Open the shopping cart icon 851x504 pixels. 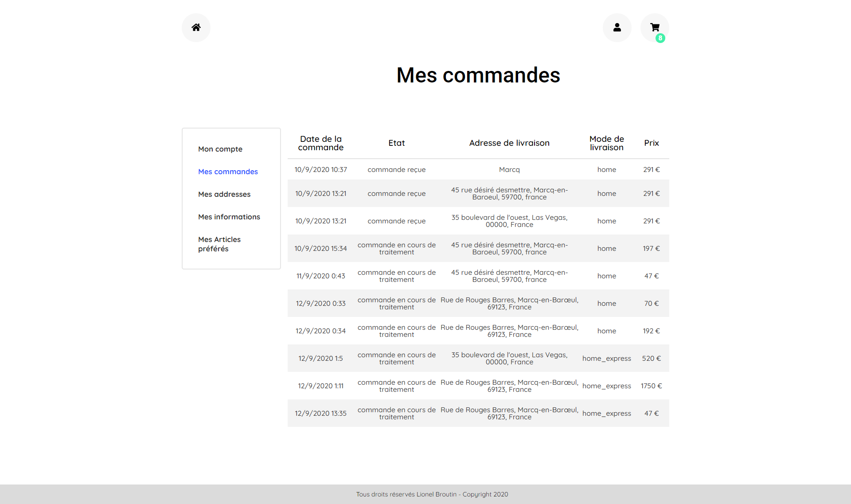(654, 27)
